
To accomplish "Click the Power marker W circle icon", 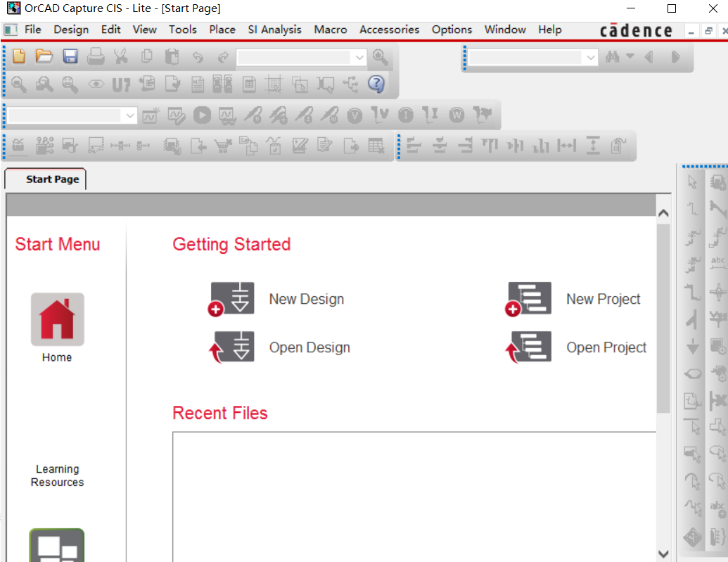I will coord(457,115).
